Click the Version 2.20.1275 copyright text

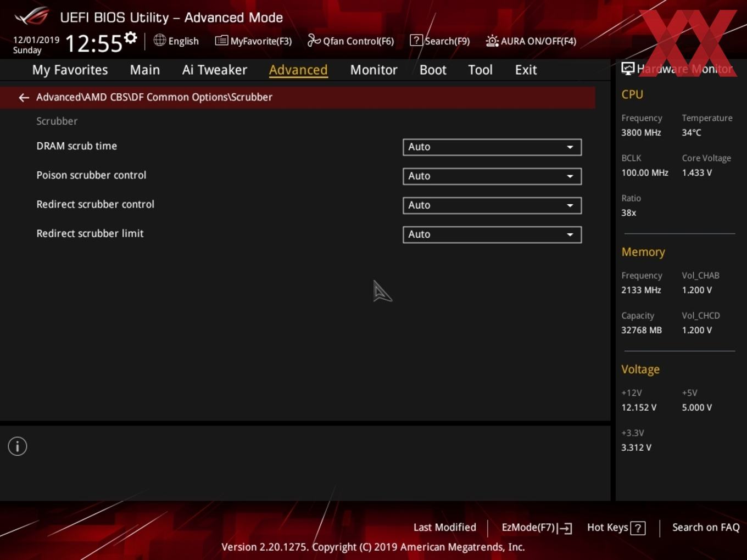coord(373,547)
